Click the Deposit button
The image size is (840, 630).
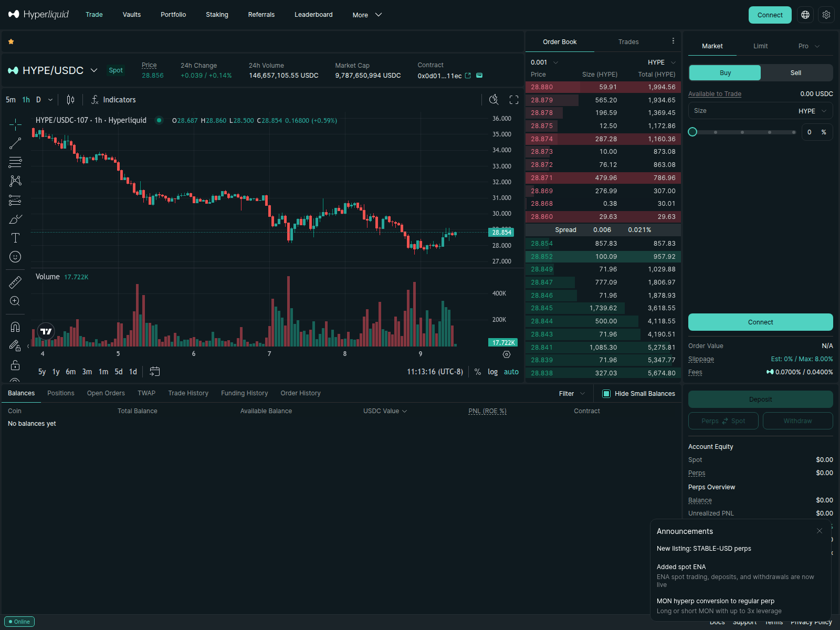[760, 400]
